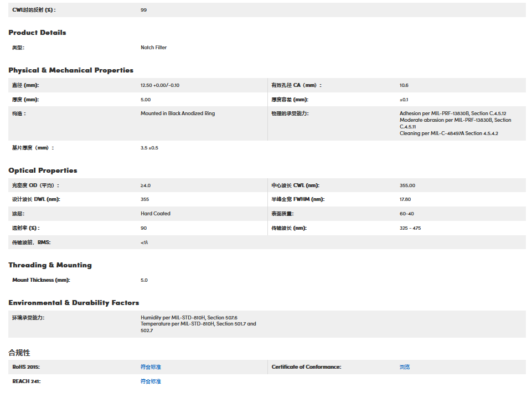Click the Mounted in Black Anodized Ring text
The image size is (532, 403).
178,113
